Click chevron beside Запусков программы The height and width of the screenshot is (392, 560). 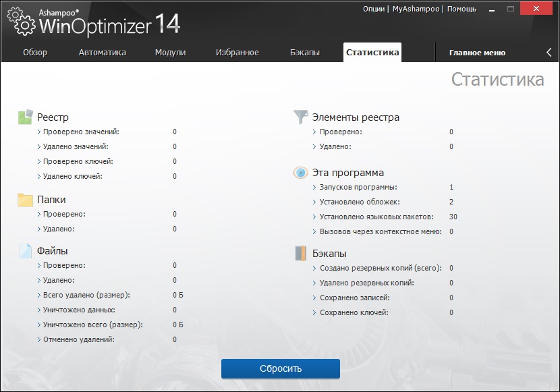pyautogui.click(x=314, y=188)
